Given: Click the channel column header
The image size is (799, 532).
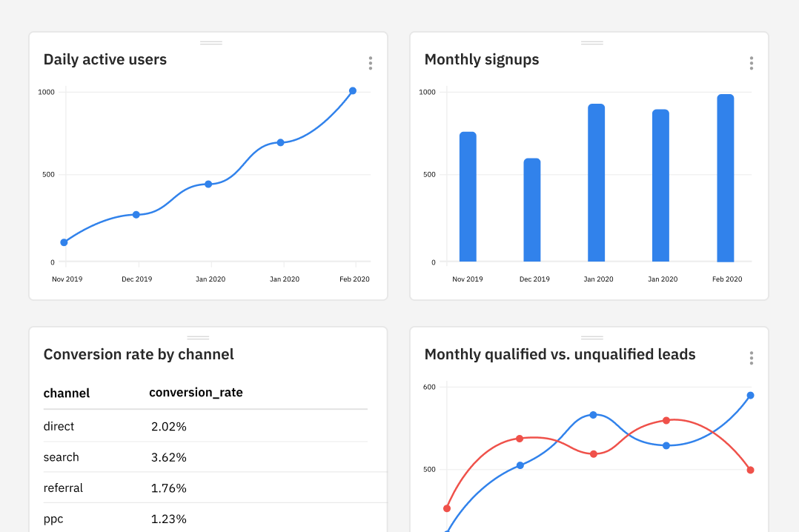Looking at the screenshot, I should 67,393.
